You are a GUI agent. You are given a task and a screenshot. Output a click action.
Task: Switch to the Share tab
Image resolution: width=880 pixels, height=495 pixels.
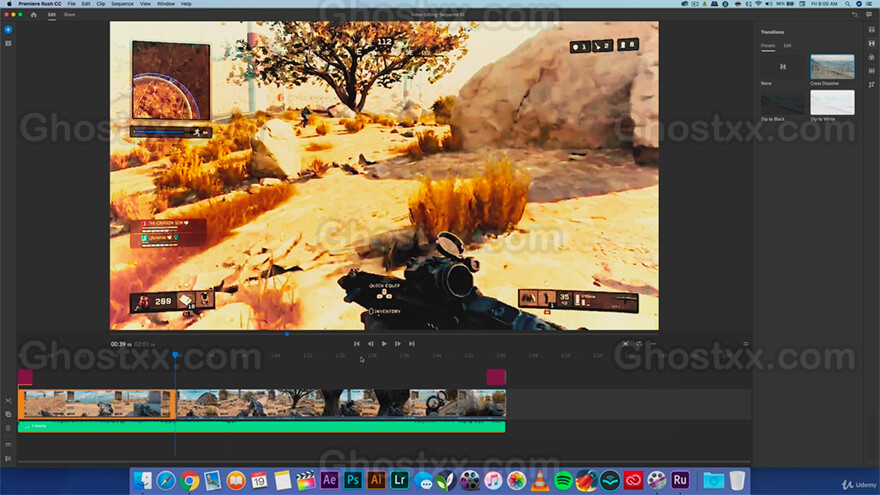pos(69,15)
